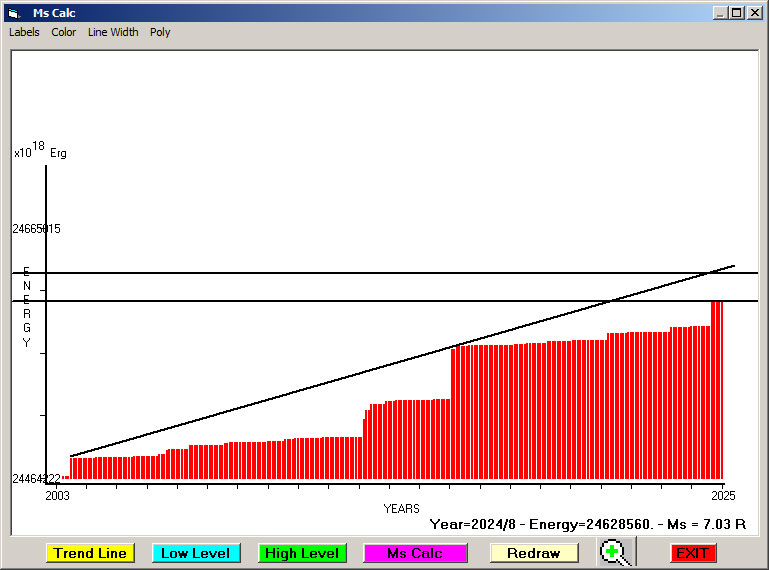
Task: Close the Ms Calc window
Action: point(754,13)
